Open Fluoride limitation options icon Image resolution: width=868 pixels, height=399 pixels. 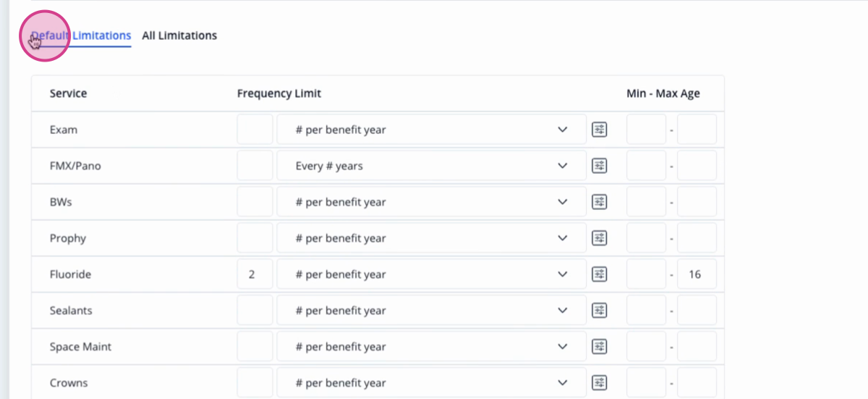click(600, 274)
